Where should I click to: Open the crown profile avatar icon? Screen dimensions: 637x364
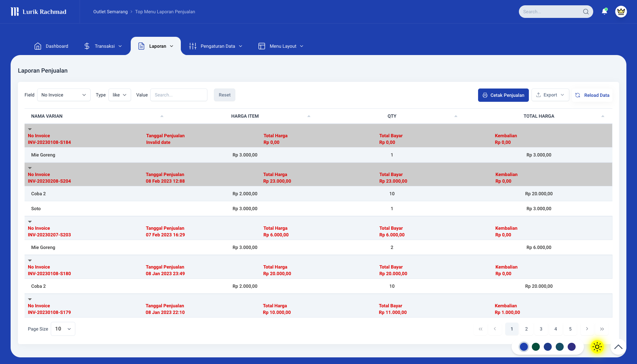[621, 11]
